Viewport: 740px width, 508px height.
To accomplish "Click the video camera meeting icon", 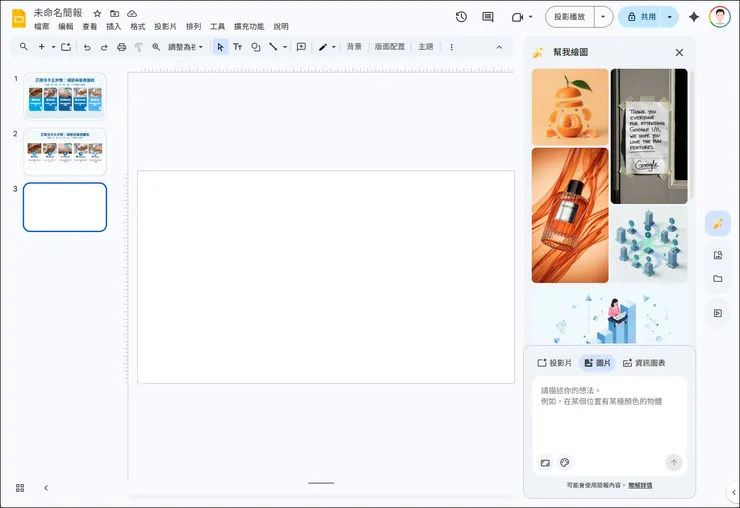I will (517, 17).
